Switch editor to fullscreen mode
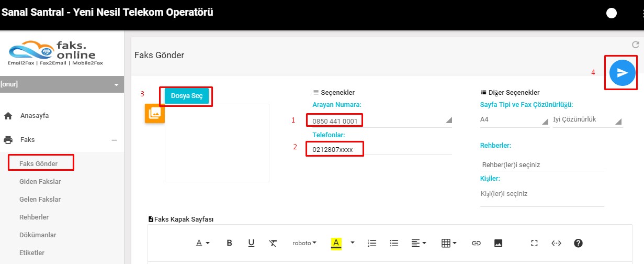The image size is (644, 264). [534, 243]
